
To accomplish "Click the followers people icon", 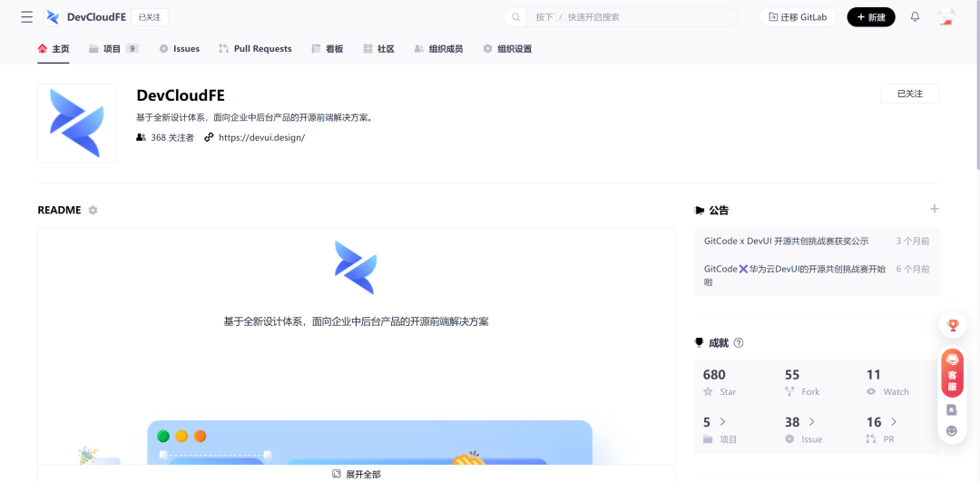I will pyautogui.click(x=142, y=137).
